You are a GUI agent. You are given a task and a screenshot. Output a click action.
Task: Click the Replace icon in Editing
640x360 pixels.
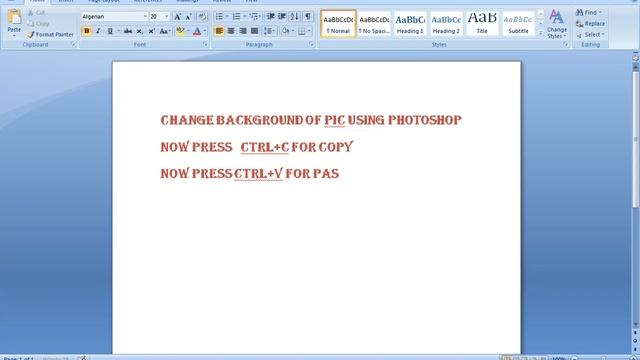pyautogui.click(x=579, y=24)
